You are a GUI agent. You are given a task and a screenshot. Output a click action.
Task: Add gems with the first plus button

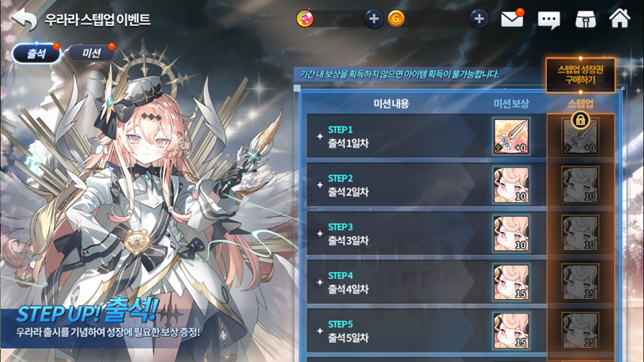(374, 19)
